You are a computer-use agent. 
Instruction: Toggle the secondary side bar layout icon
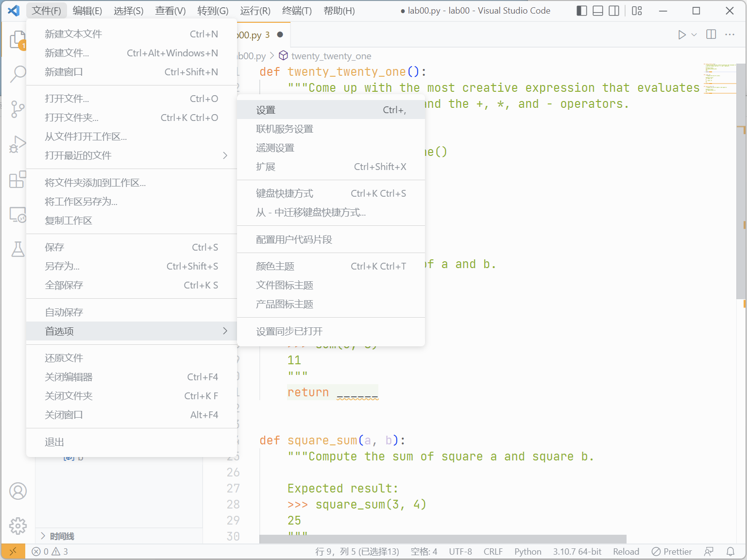[x=614, y=11]
